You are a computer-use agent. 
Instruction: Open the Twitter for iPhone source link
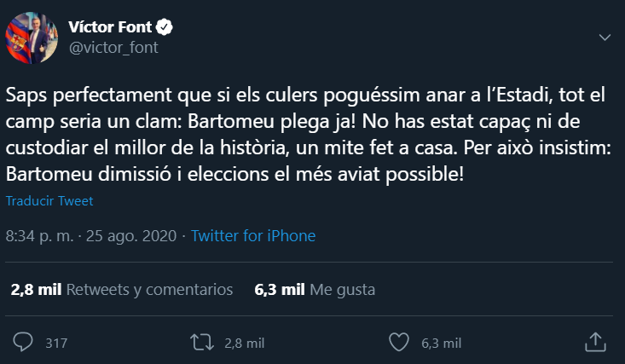253,236
